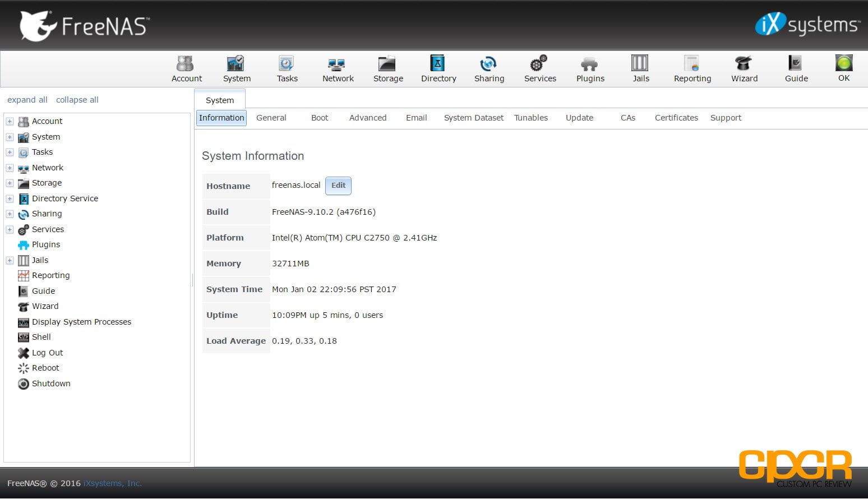The height and width of the screenshot is (499, 868).
Task: Open Tasks from the top toolbar
Action: [x=287, y=69]
